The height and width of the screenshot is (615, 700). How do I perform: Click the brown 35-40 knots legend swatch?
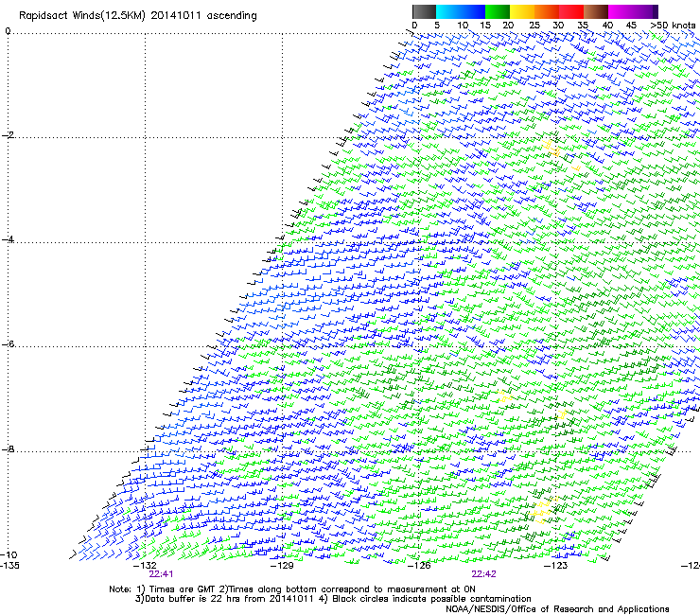tap(596, 11)
